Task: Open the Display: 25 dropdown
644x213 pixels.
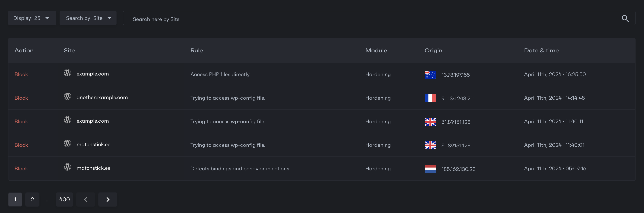Action: (32, 18)
